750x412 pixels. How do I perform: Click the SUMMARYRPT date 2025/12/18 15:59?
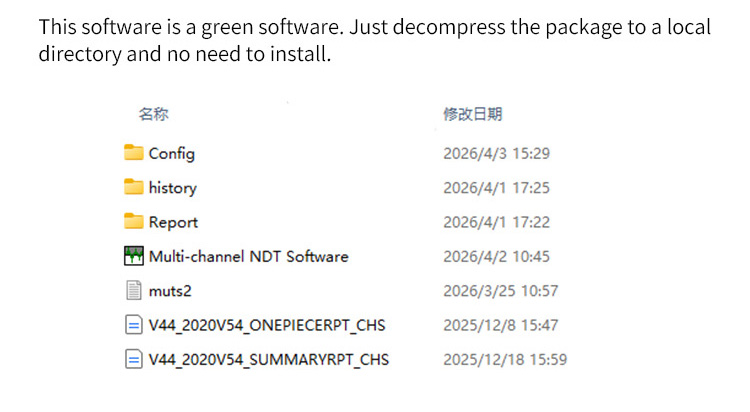505,359
